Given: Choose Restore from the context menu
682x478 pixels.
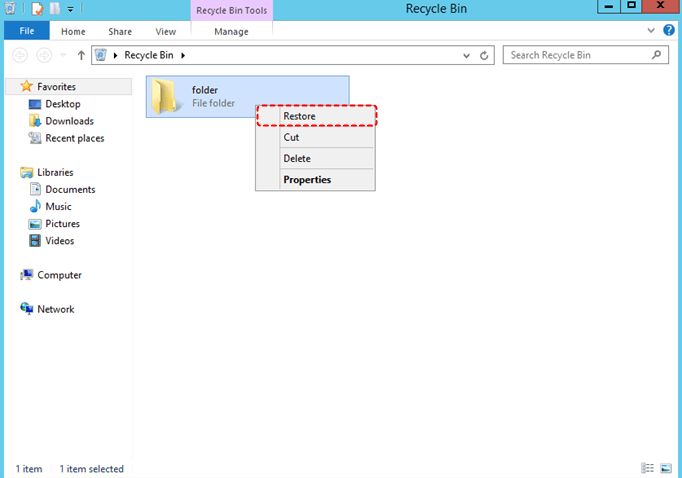Looking at the screenshot, I should click(316, 116).
